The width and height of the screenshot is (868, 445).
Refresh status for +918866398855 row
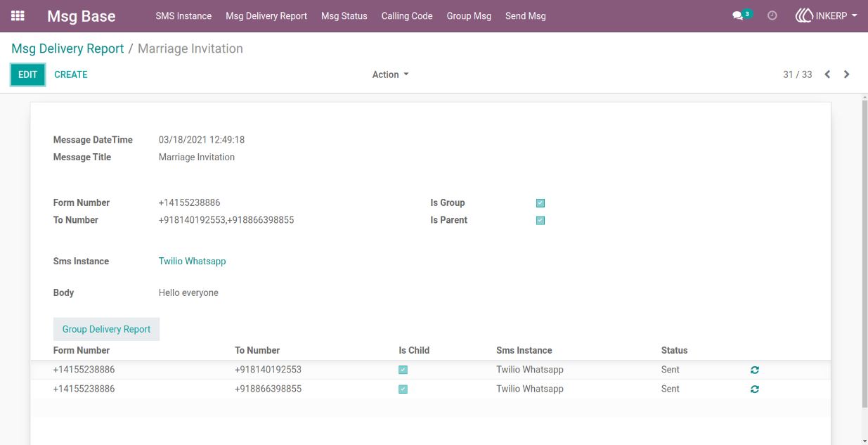755,389
